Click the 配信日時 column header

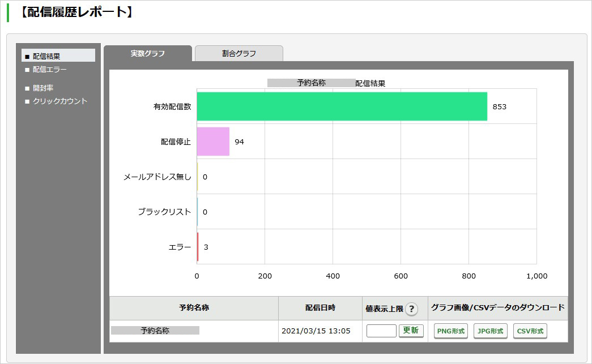pyautogui.click(x=320, y=308)
